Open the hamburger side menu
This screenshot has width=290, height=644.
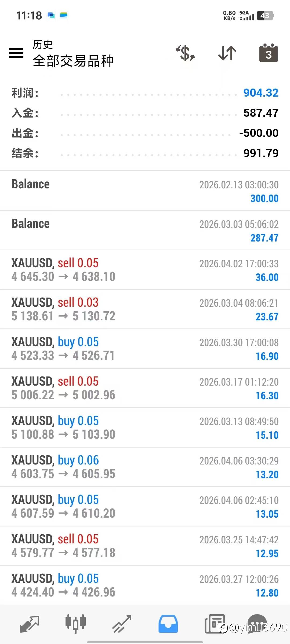(16, 53)
